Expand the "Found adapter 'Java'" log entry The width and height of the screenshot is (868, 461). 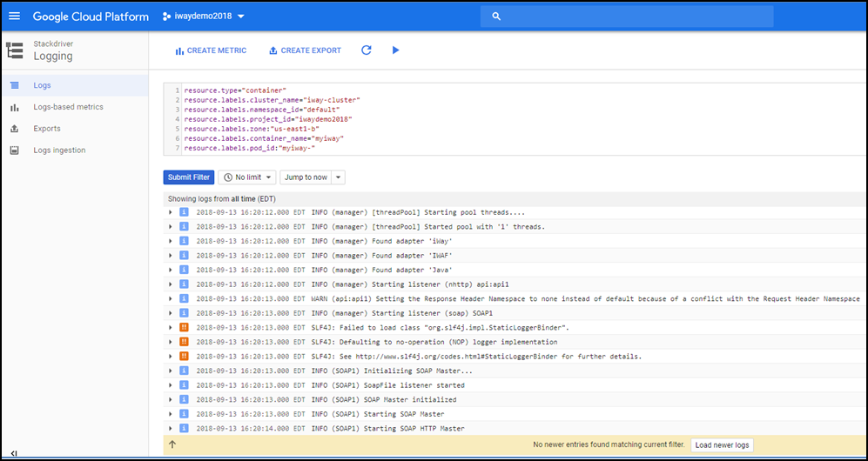coord(170,270)
